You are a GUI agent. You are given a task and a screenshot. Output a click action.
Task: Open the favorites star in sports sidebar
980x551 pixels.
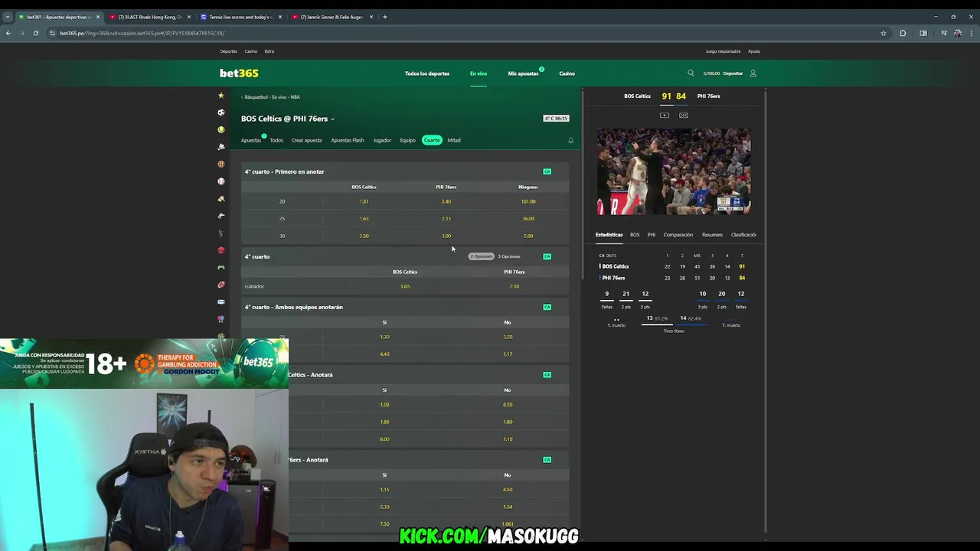point(221,96)
